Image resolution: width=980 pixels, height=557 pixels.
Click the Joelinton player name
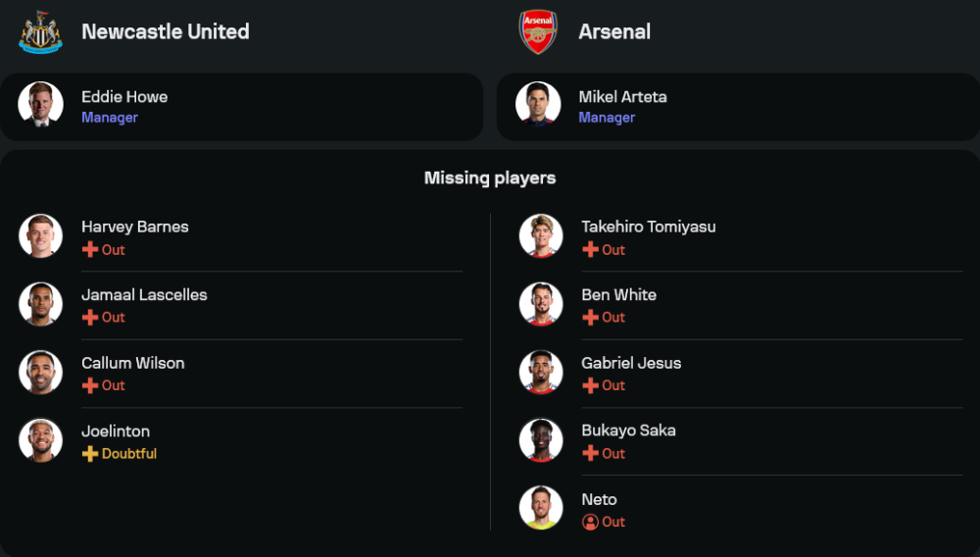pyautogui.click(x=116, y=431)
